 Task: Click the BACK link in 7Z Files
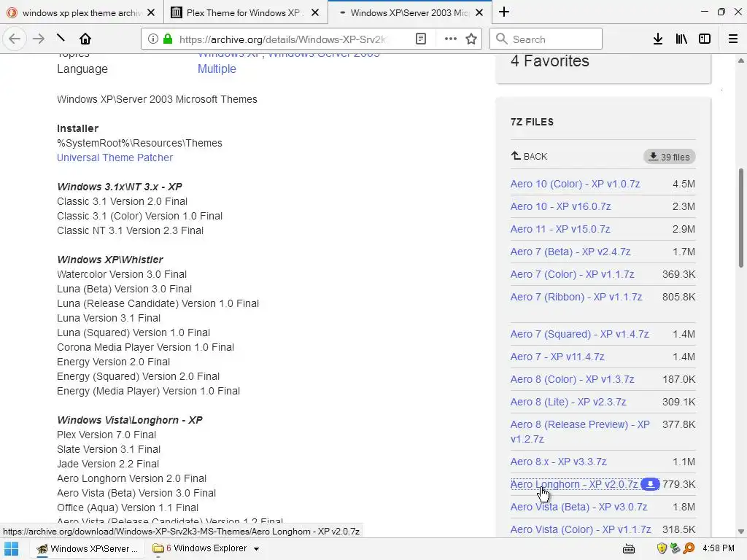pos(529,156)
